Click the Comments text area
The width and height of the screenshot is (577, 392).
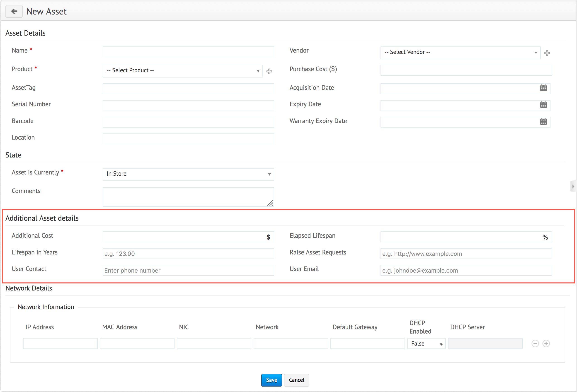[x=188, y=197]
